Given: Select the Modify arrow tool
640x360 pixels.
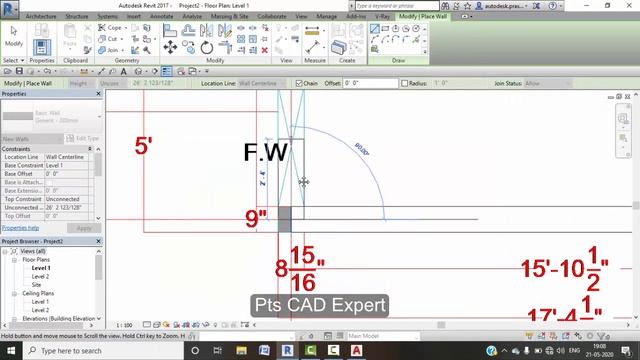Looking at the screenshot, I should (x=14, y=36).
